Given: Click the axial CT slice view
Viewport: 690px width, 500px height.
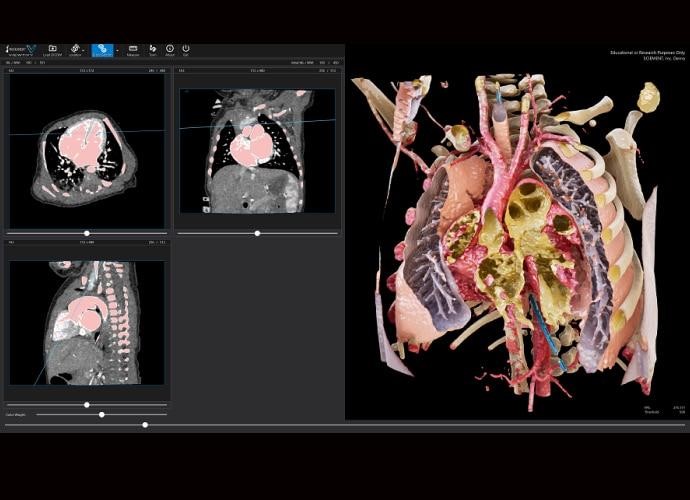Looking at the screenshot, I should [x=87, y=151].
